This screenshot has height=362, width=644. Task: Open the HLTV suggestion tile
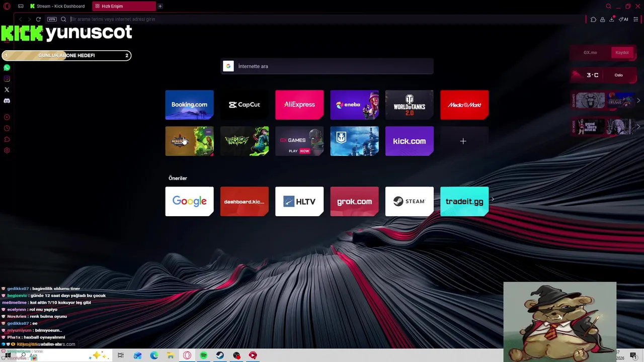pos(299,202)
